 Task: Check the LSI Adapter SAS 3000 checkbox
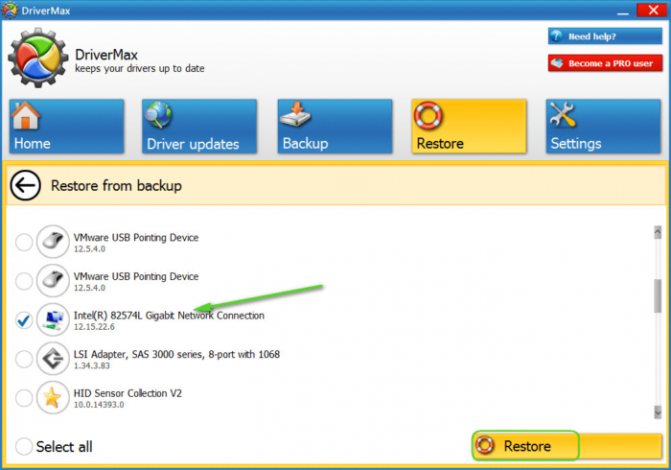pos(24,359)
